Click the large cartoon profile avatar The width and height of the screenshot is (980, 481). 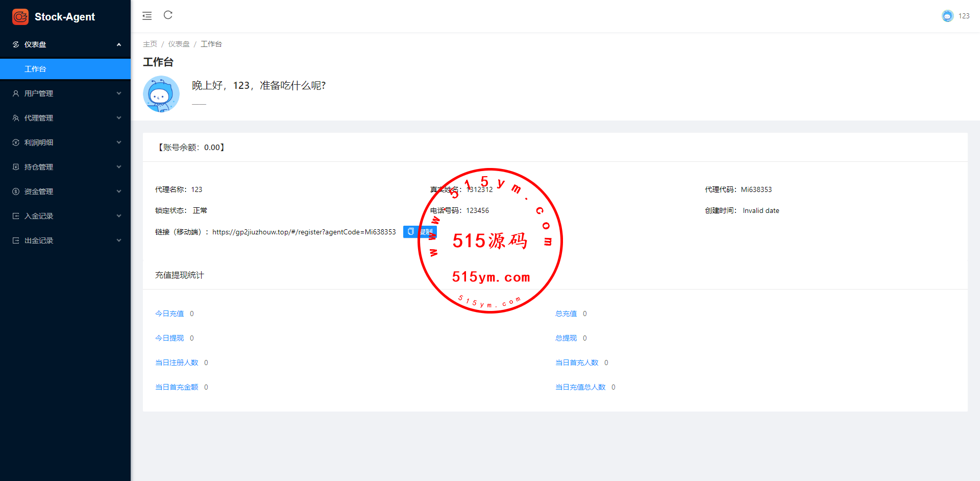click(x=161, y=94)
